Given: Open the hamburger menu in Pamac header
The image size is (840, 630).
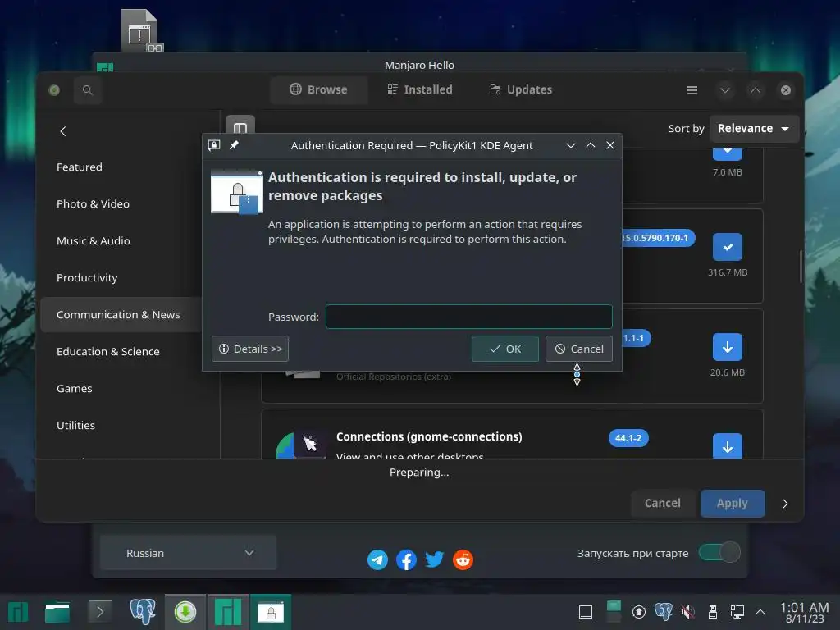Looking at the screenshot, I should 692,90.
